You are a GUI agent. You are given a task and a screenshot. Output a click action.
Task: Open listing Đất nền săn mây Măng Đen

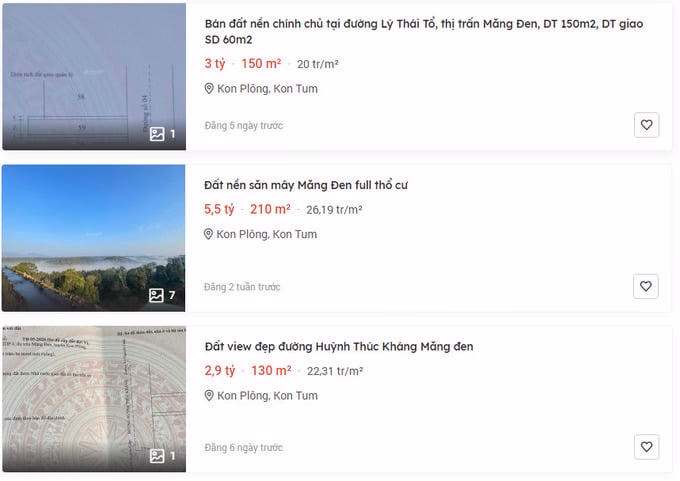[x=306, y=185]
